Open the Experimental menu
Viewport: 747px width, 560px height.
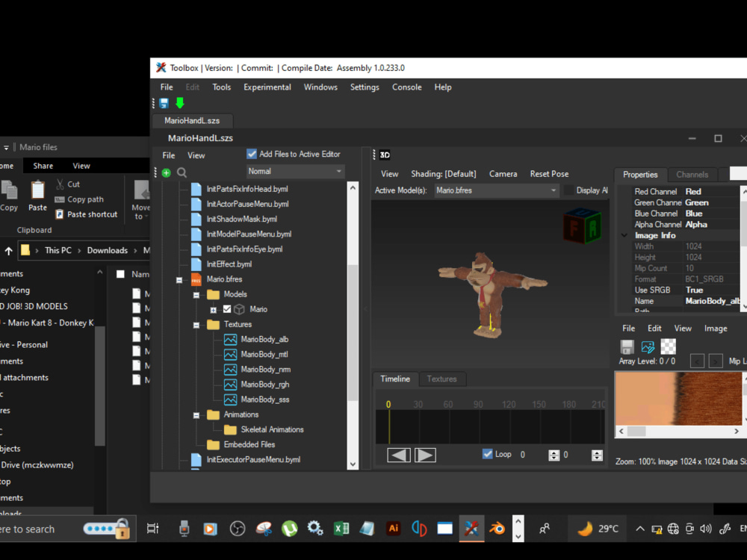tap(267, 87)
